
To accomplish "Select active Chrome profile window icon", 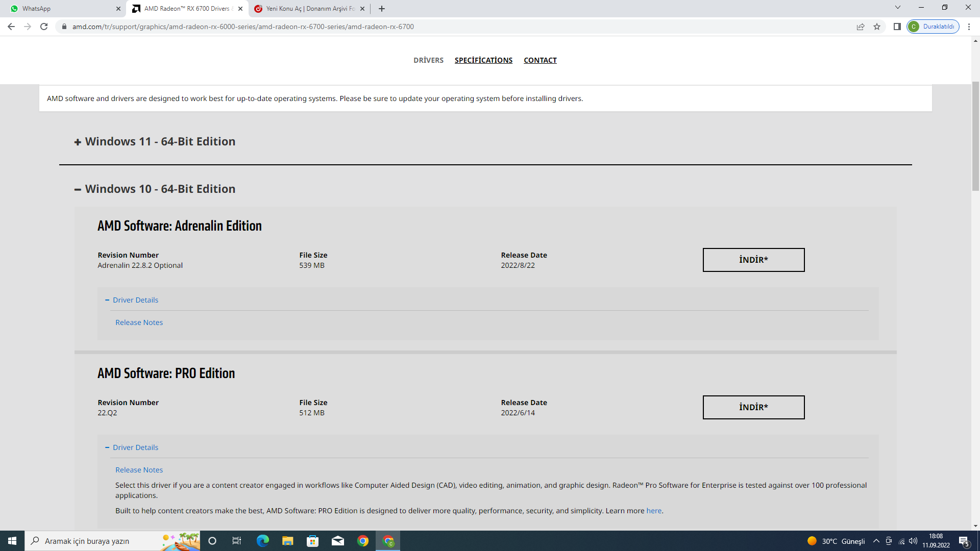I will (x=388, y=541).
